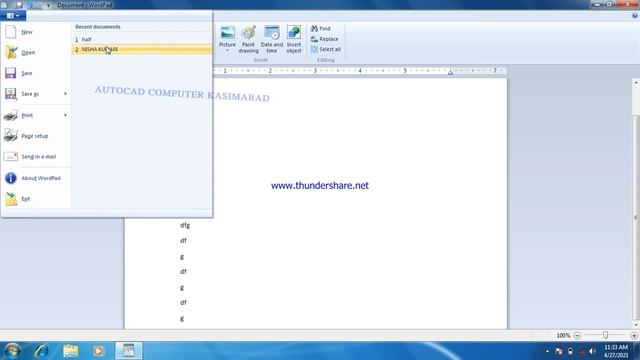This screenshot has width=640, height=360.
Task: Click the 'dfg' text line in document
Action: coord(185,225)
